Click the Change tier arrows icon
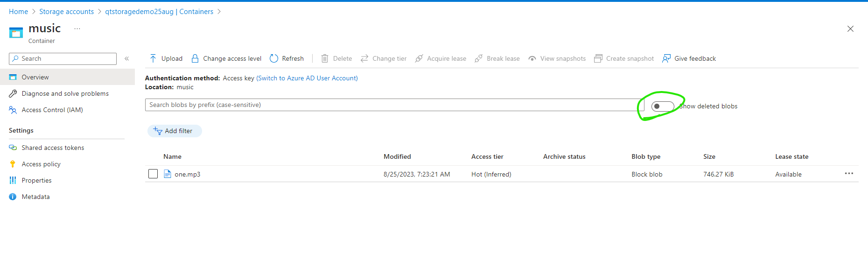 (364, 58)
